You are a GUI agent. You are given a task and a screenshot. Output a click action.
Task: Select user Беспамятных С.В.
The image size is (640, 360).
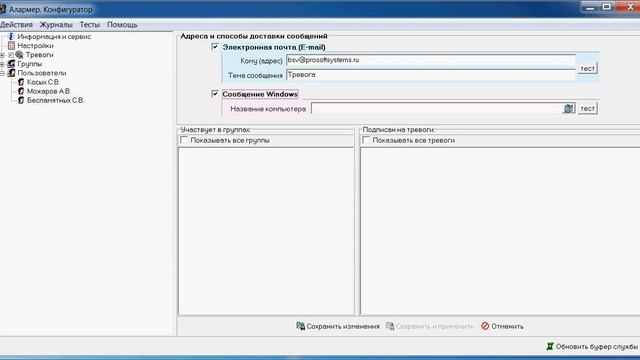[56, 100]
